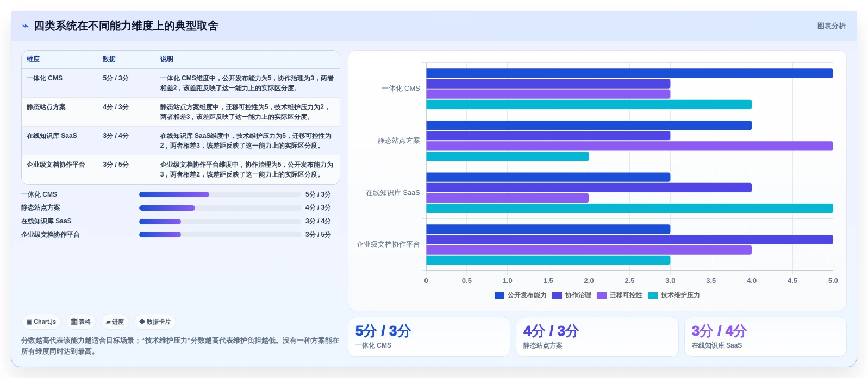Image resolution: width=868 pixels, height=378 pixels.
Task: Click 一体化 CMS cyan 技术维护压力 bar
Action: tap(589, 105)
